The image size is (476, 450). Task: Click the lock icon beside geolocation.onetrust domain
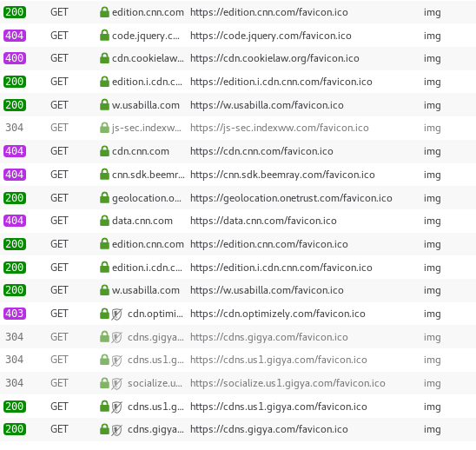coord(104,198)
